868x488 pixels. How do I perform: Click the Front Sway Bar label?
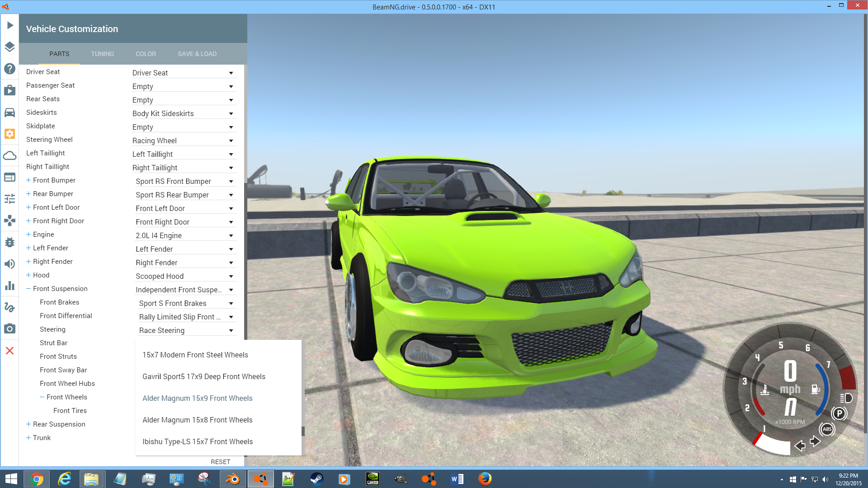[x=63, y=370]
